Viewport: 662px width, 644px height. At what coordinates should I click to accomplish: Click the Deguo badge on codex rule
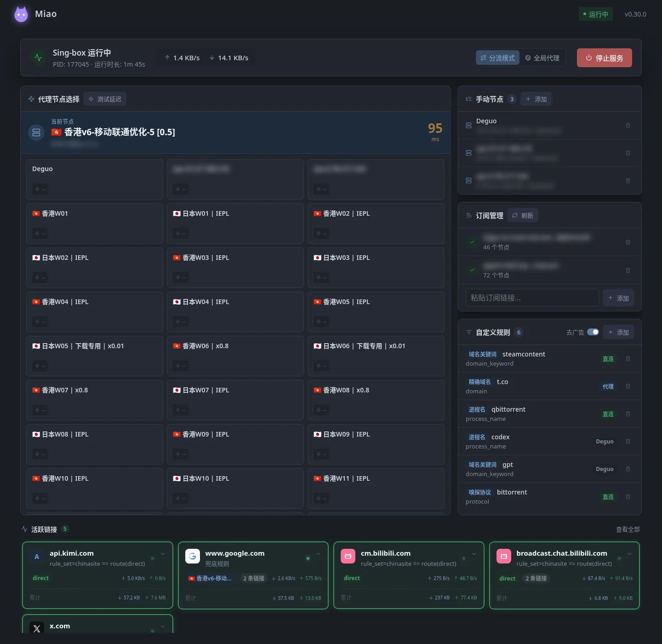[605, 442]
